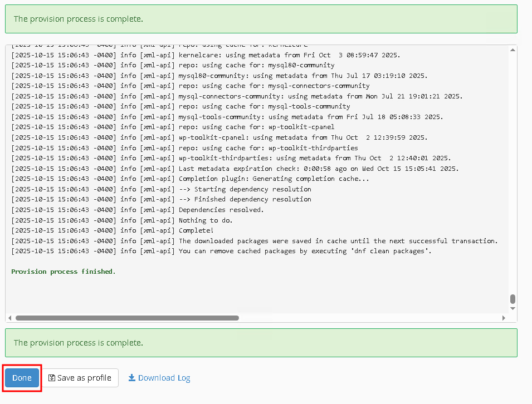Click the top provision complete green banner
The image size is (532, 404).
click(261, 19)
